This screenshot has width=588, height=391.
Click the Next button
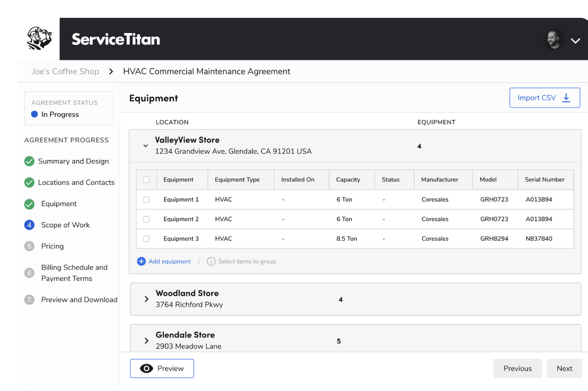(564, 369)
